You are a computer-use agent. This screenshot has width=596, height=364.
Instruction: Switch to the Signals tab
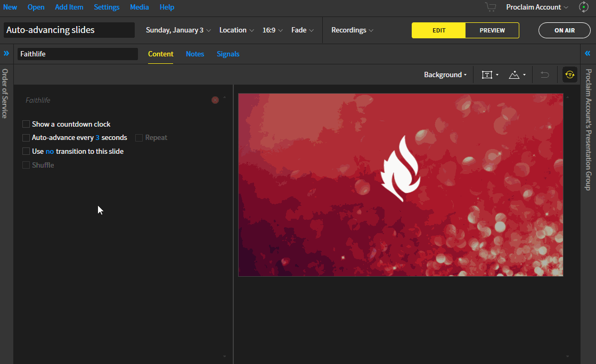228,54
